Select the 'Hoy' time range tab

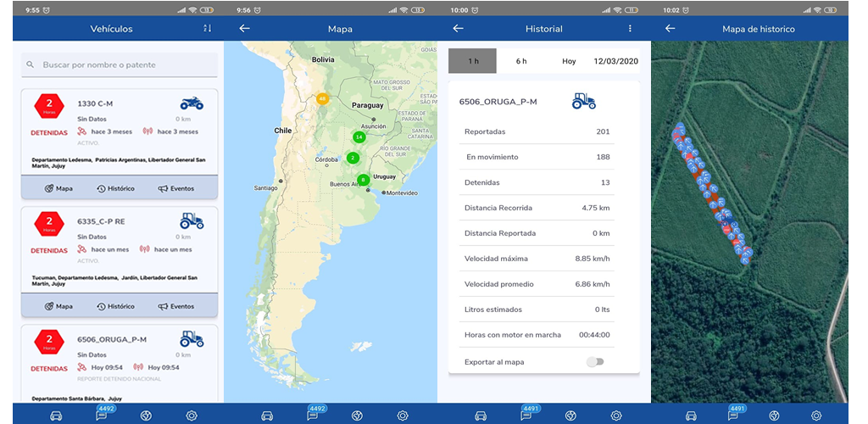569,61
